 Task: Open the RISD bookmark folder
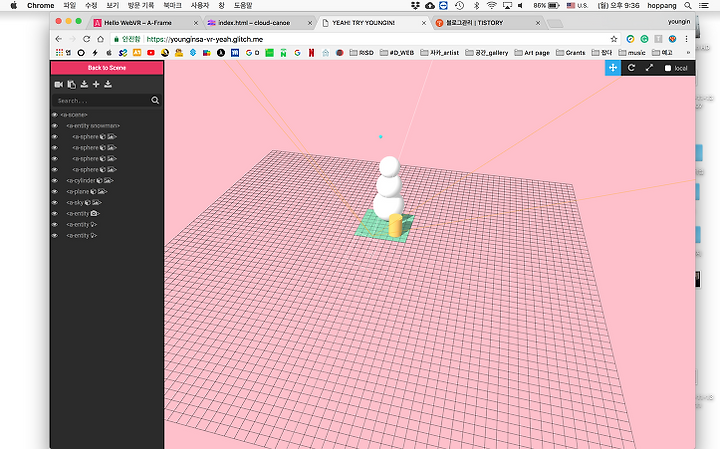[x=361, y=53]
